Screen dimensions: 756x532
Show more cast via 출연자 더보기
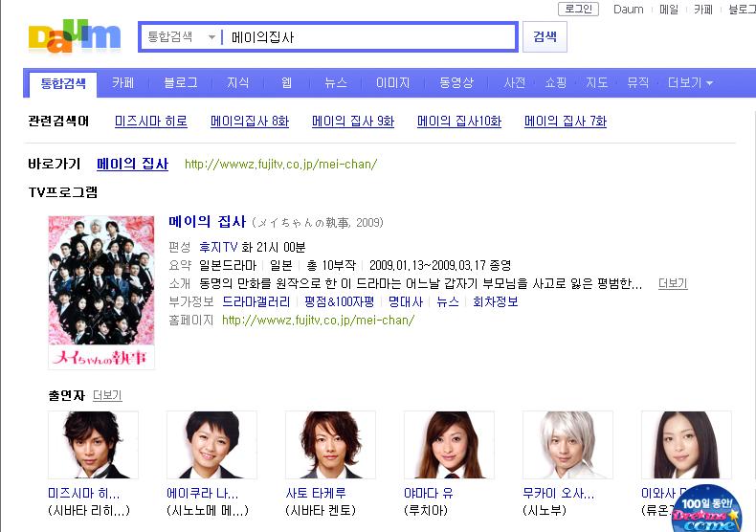tap(107, 395)
